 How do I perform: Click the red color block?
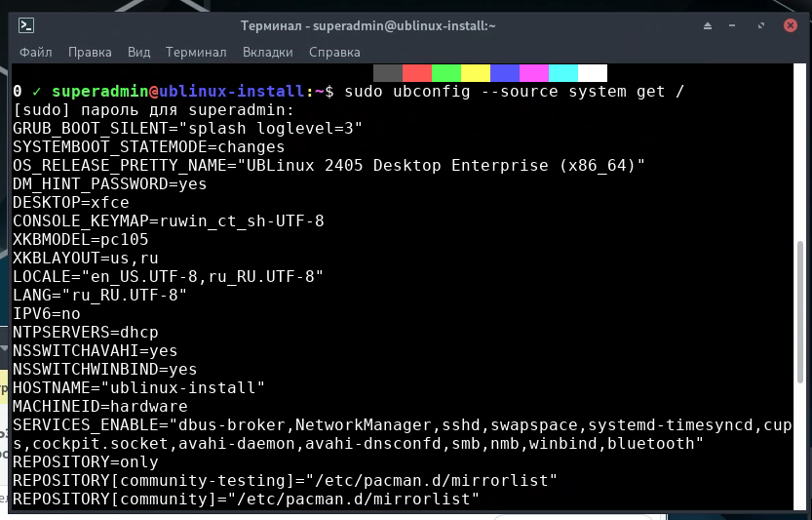click(417, 73)
